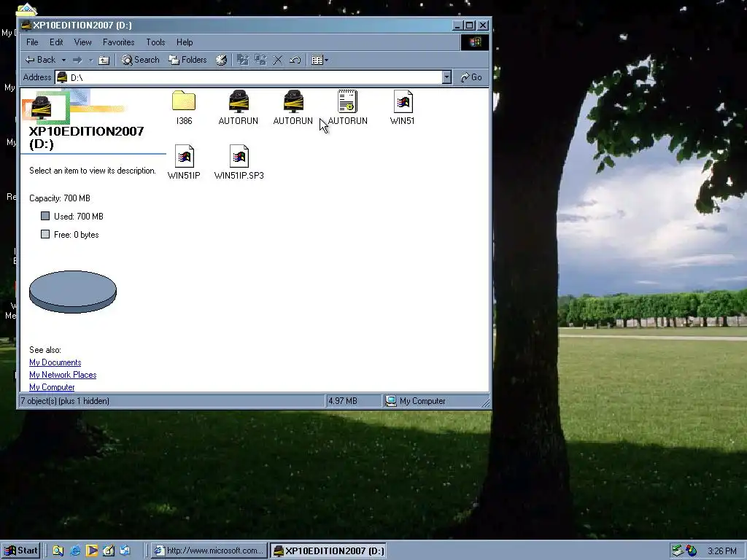Screen dimensions: 747x560
Task: Click the Forward arrow toolbar icon
Action: (77, 60)
